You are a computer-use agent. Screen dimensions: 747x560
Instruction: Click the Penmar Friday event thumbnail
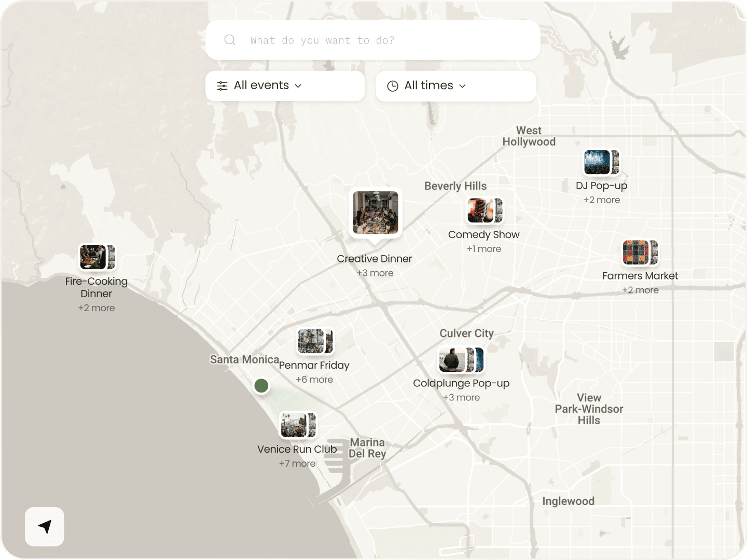(x=312, y=341)
